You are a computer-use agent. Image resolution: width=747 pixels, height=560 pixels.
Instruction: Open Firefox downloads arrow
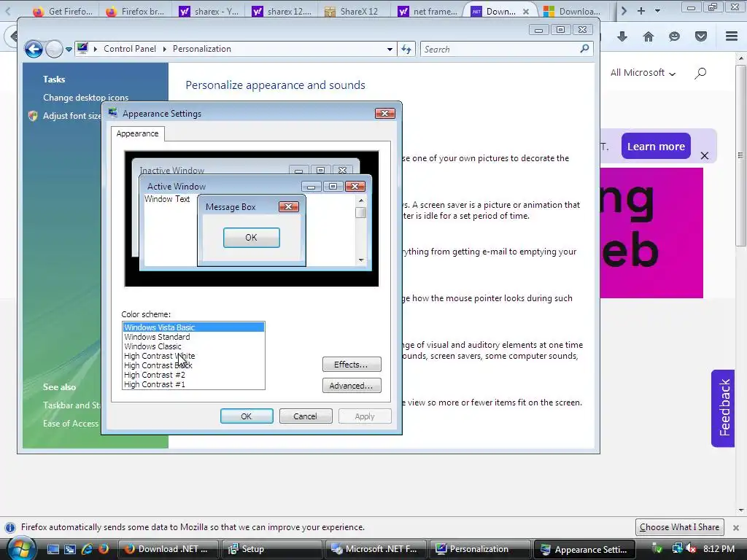click(622, 36)
